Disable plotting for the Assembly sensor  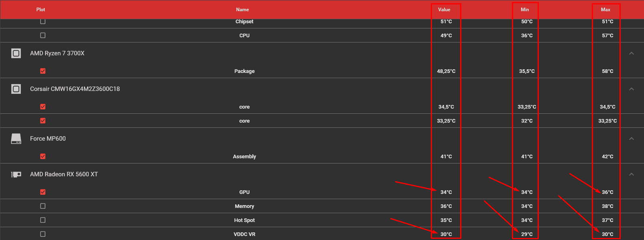pyautogui.click(x=43, y=156)
